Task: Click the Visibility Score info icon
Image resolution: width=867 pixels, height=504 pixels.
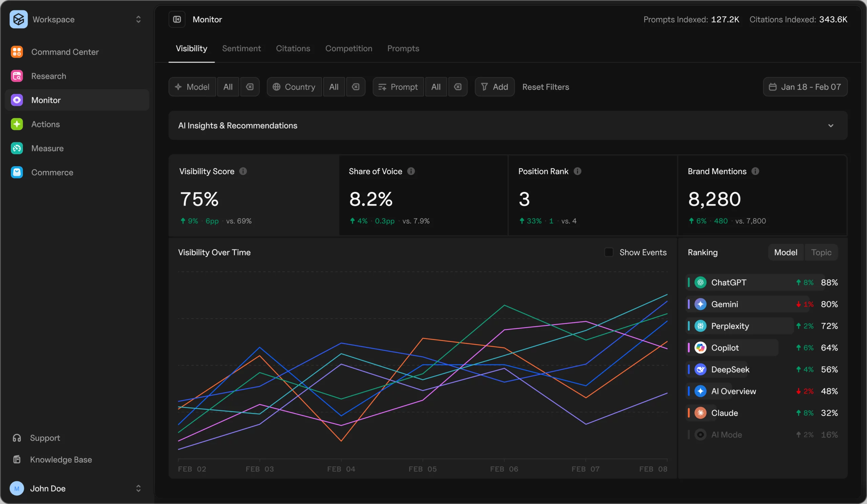Action: point(243,171)
